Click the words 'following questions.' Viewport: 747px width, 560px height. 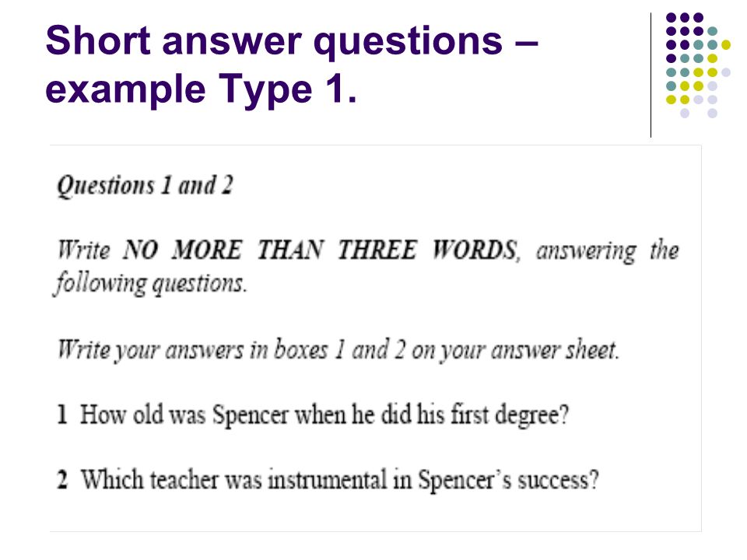tap(150, 284)
